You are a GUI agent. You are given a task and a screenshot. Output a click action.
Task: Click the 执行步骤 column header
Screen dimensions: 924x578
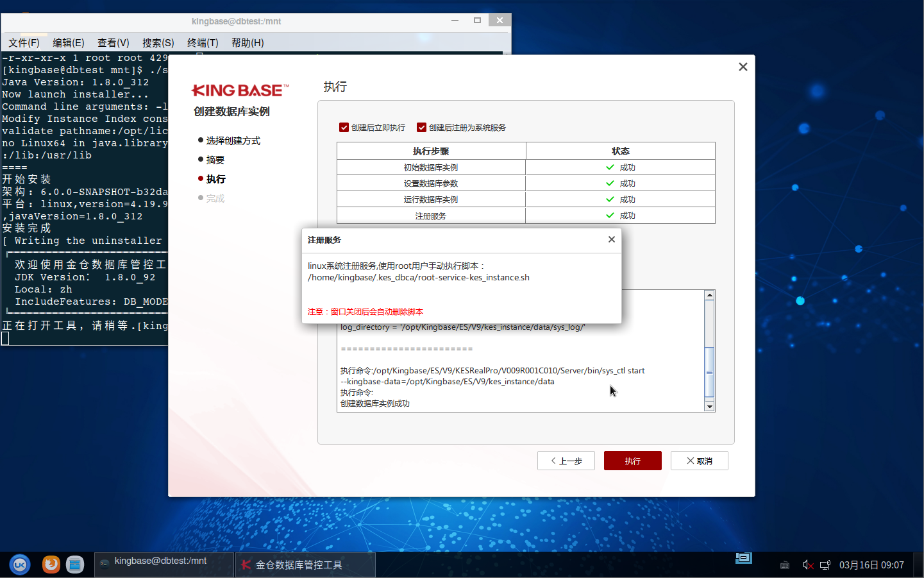431,151
